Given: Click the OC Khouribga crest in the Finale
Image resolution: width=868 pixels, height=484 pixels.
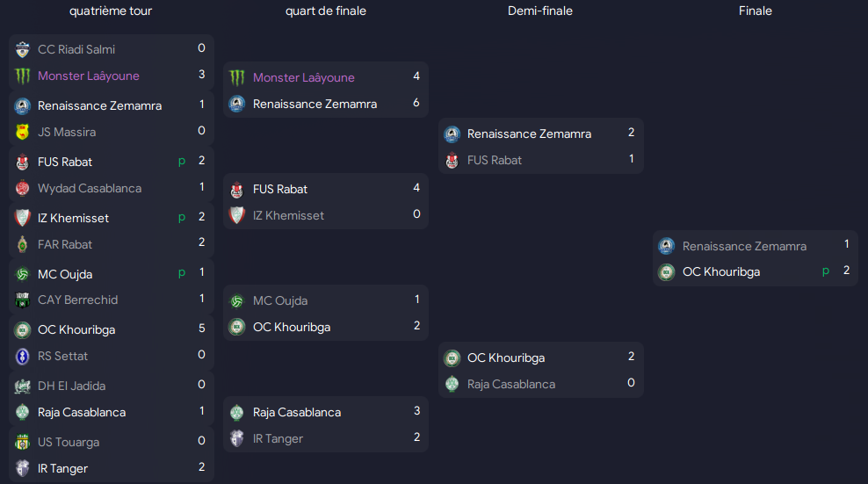Looking at the screenshot, I should click(x=667, y=272).
